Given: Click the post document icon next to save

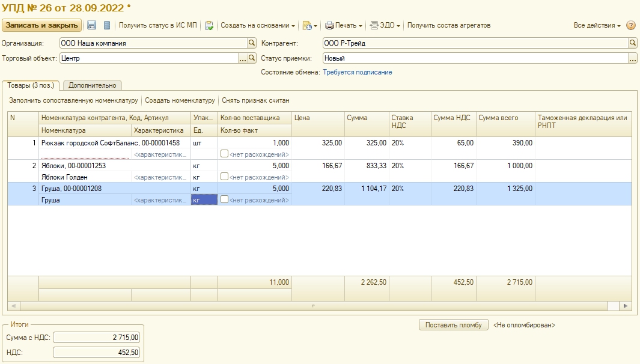Looking at the screenshot, I should tap(107, 25).
